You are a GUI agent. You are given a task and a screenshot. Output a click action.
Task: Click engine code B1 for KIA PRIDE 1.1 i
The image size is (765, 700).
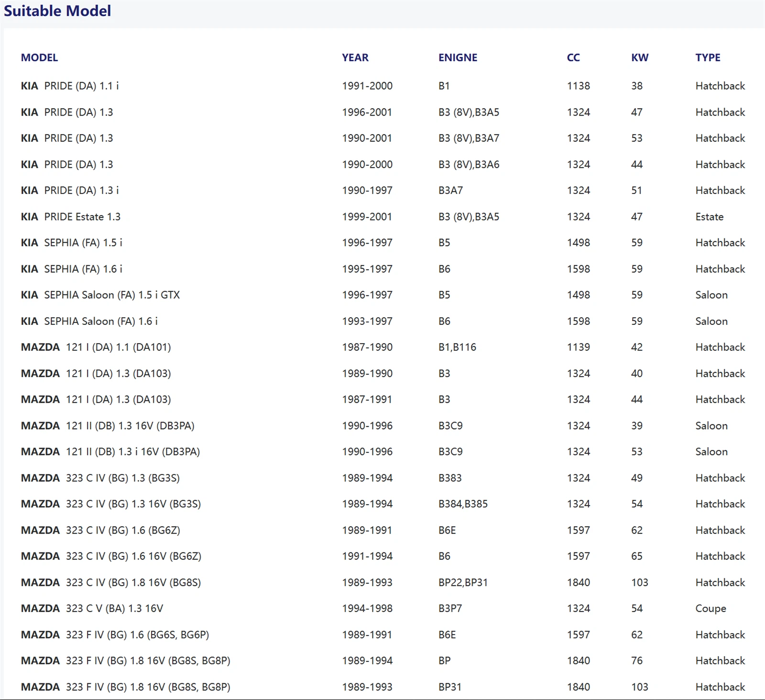[x=444, y=86]
